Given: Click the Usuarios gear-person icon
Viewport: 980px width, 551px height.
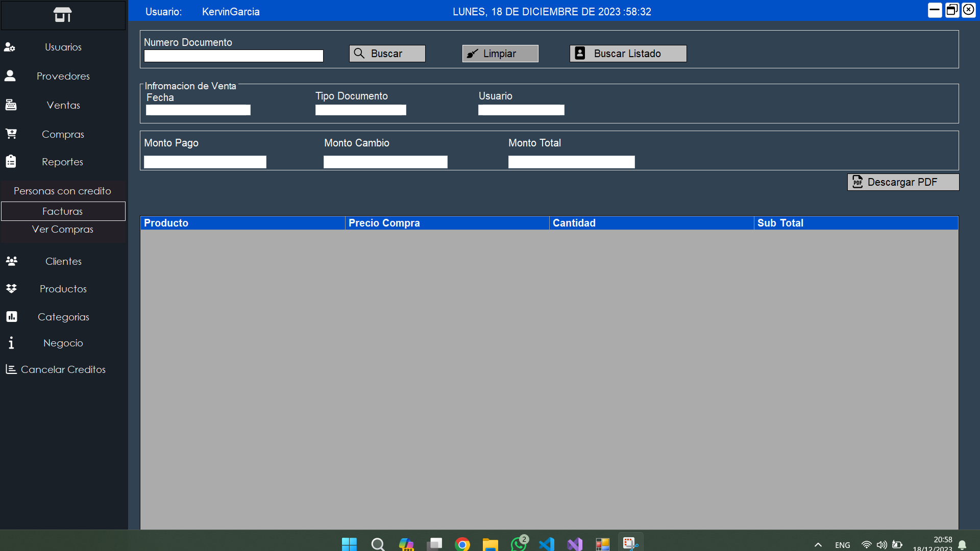Looking at the screenshot, I should click(x=10, y=47).
